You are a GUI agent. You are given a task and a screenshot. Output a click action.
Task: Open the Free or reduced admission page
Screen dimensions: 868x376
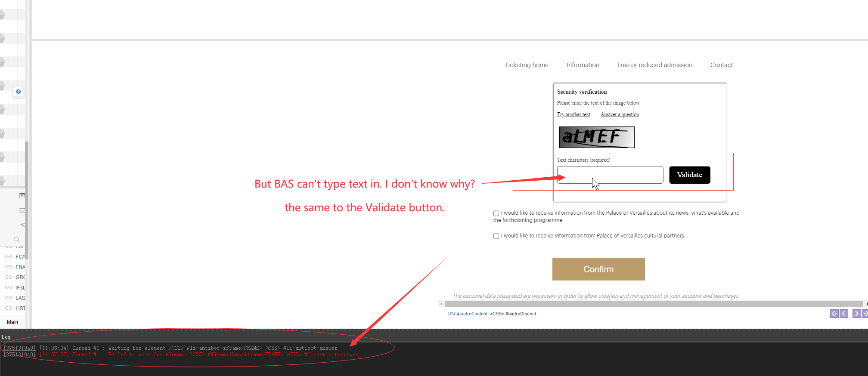coord(654,65)
